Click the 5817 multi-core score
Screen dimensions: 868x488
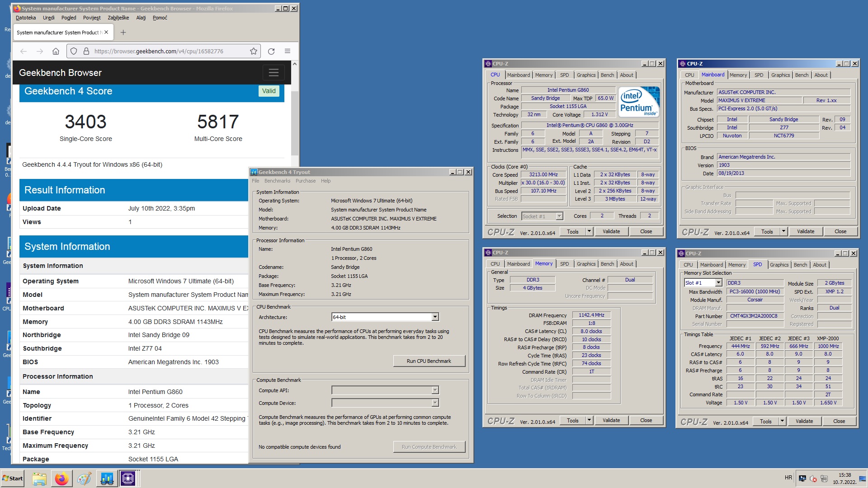point(218,122)
